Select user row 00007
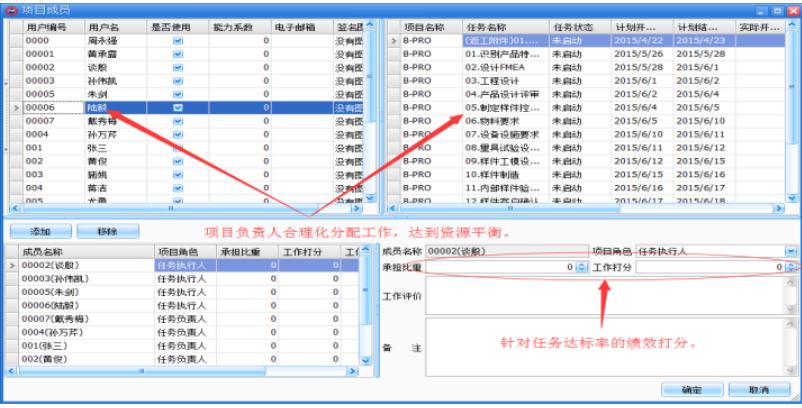The image size is (802, 408). tap(187, 121)
